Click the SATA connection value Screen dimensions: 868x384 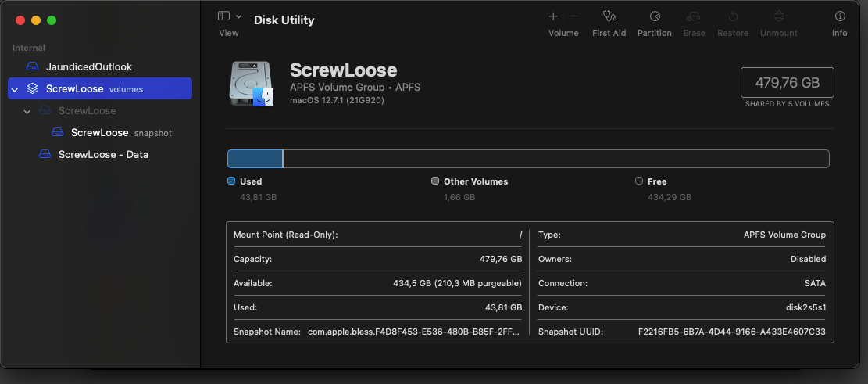(816, 283)
